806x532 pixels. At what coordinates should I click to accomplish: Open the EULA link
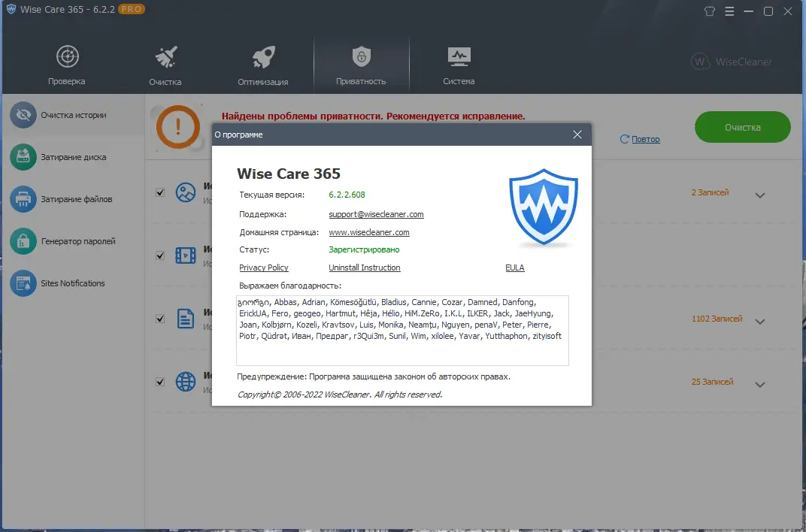click(x=514, y=268)
